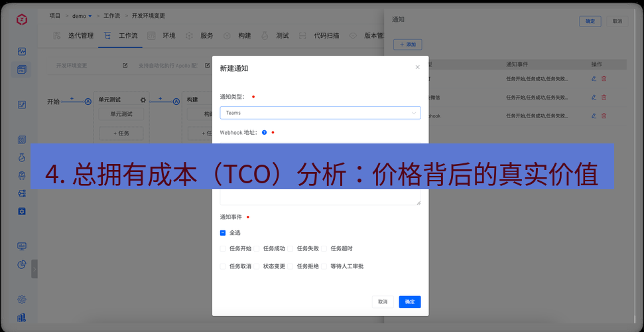The image size is (644, 332).
Task: Click + 任务 under 单元测试 stage
Action: click(x=121, y=133)
